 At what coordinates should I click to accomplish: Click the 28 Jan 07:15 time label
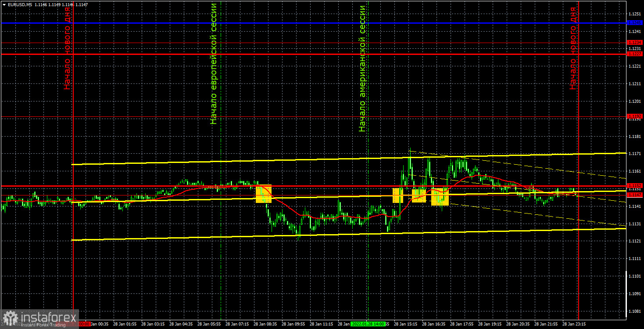click(x=236, y=324)
